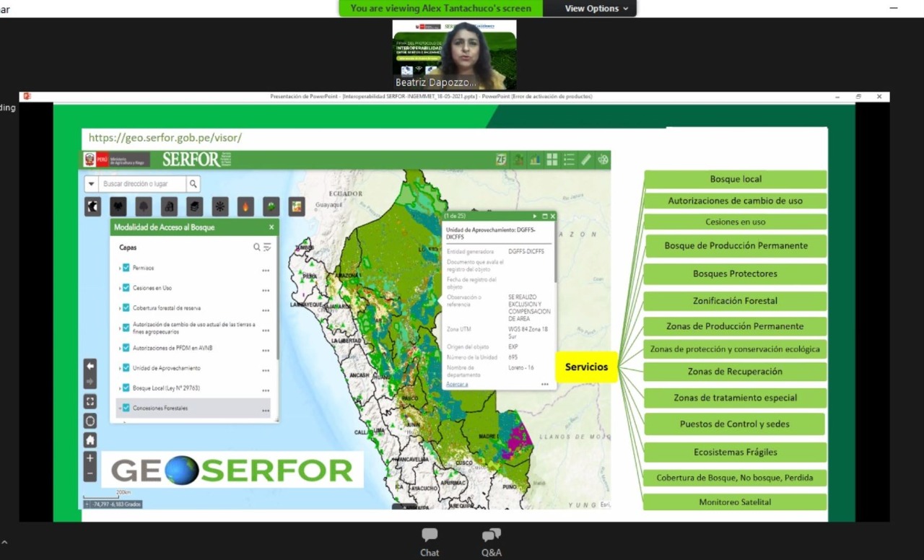Click the home map extent button
Image resolution: width=924 pixels, height=560 pixels.
[x=90, y=440]
